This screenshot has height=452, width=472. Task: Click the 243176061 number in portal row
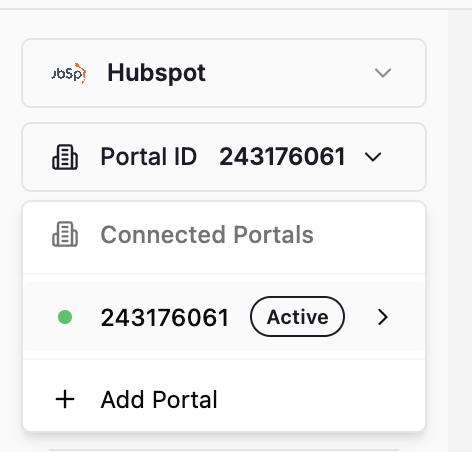(x=165, y=317)
